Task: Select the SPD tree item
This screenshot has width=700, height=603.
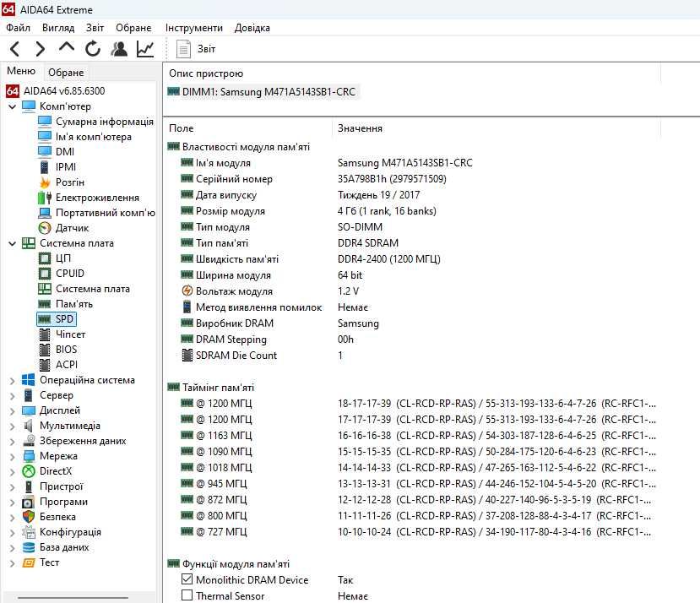Action: coord(57,319)
